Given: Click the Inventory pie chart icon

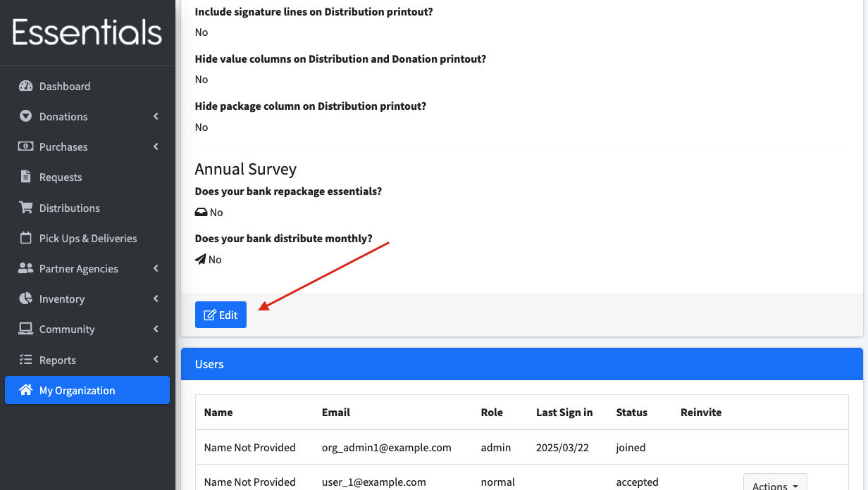Looking at the screenshot, I should click(x=26, y=299).
